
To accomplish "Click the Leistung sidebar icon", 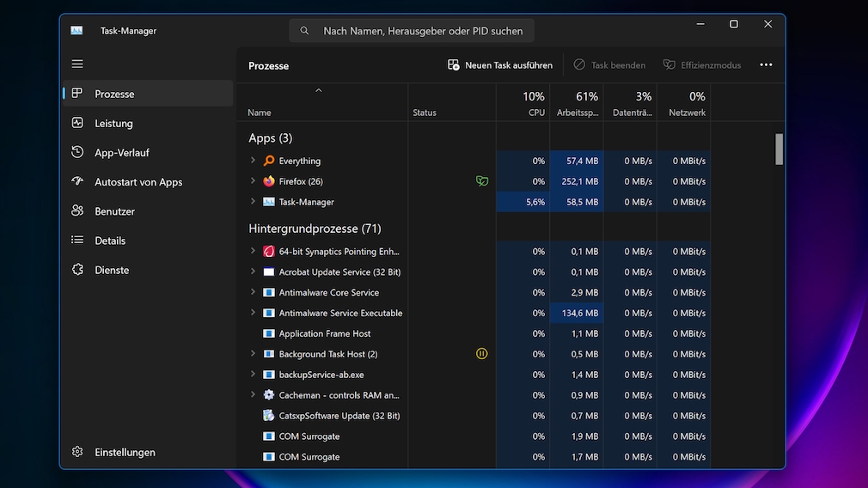I will [x=77, y=123].
